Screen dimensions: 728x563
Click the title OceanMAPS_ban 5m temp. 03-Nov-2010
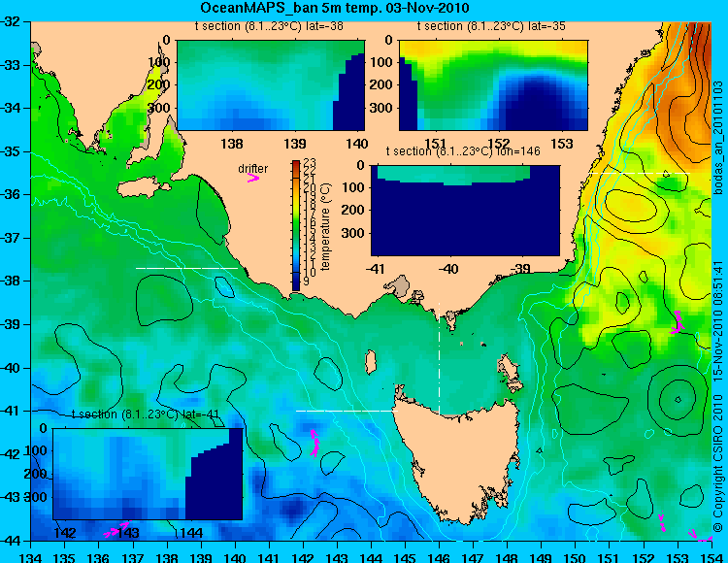coord(335,8)
